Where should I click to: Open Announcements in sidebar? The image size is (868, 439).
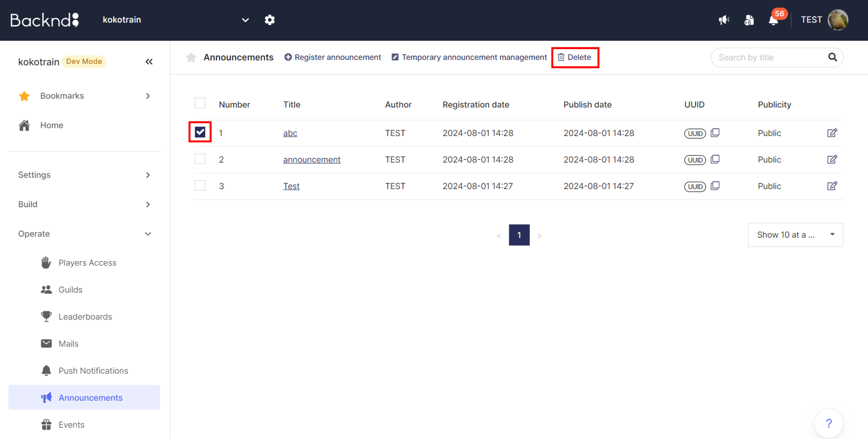(84, 398)
